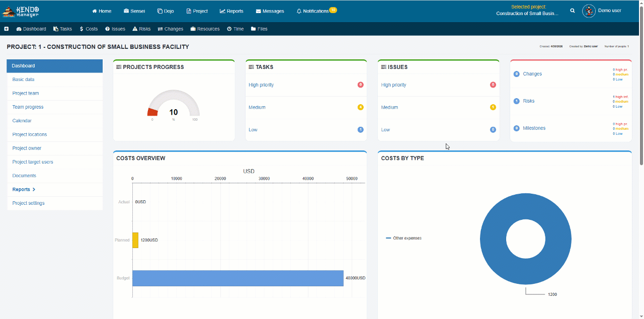644x319 pixels.
Task: Open Basic data in the sidebar
Action: point(55,79)
